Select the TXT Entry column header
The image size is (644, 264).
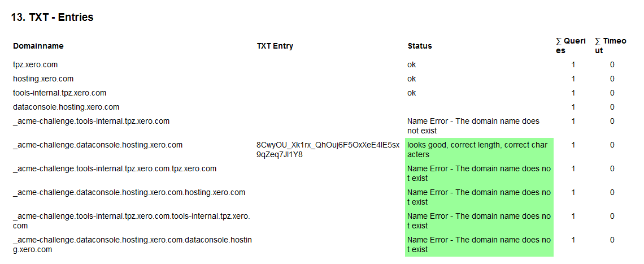coord(275,46)
